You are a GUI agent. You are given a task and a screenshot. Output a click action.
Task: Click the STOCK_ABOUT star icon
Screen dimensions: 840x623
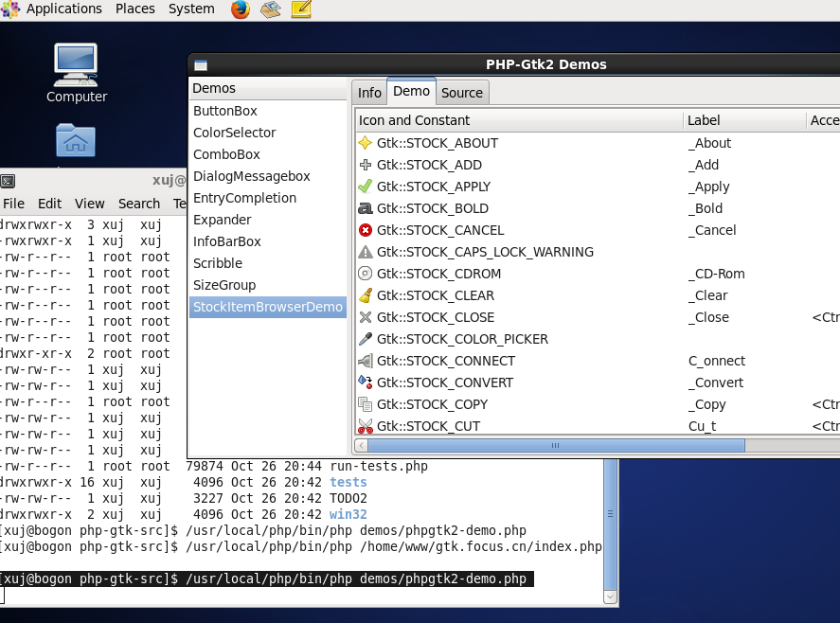[x=365, y=143]
